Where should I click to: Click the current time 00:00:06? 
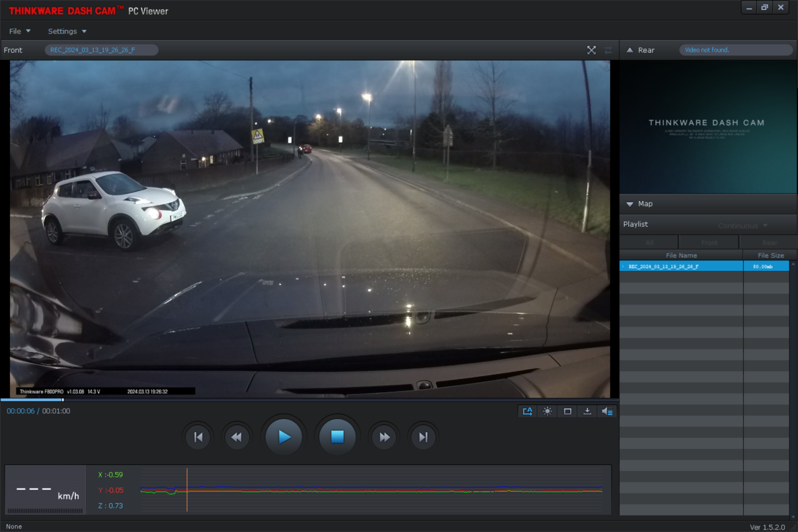coord(20,411)
